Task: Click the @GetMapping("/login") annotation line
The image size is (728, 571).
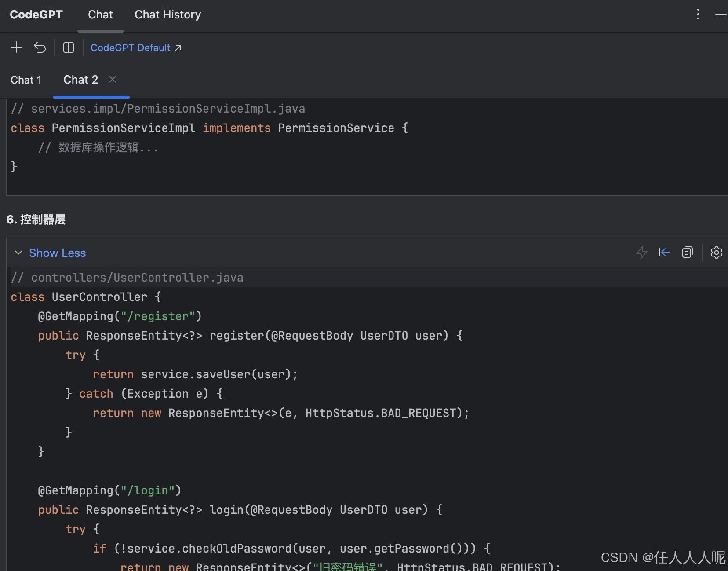Action: [x=109, y=490]
